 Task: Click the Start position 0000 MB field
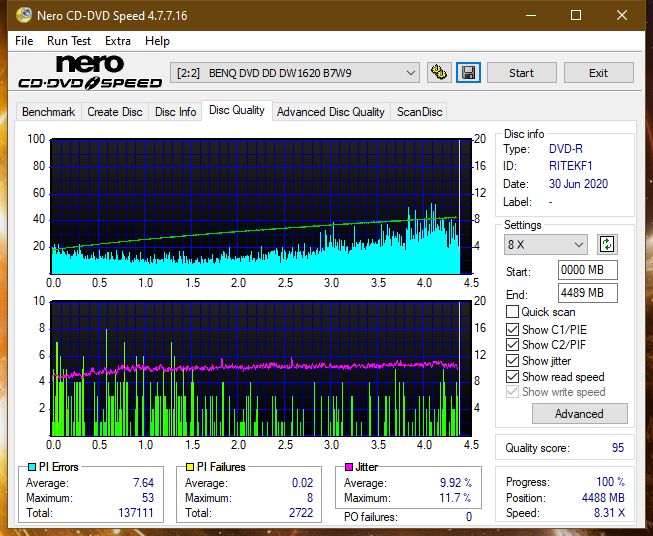coord(587,270)
